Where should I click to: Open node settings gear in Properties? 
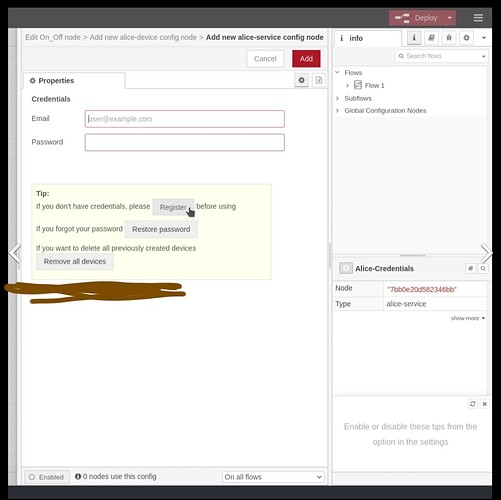click(301, 80)
